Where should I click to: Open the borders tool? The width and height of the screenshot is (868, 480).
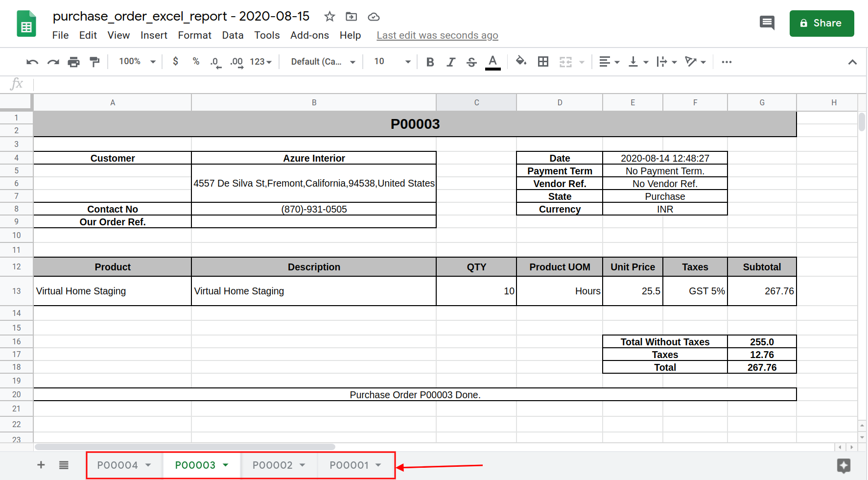tap(543, 62)
